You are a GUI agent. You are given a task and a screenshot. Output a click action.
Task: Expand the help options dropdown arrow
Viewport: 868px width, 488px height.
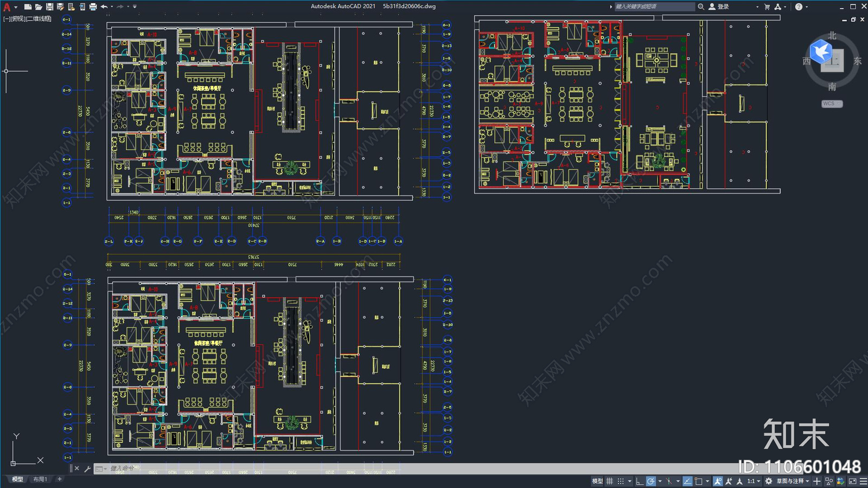click(x=807, y=7)
